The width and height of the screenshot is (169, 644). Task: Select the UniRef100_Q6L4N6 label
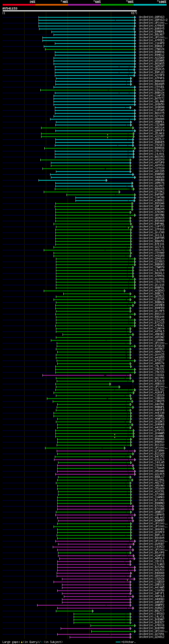tap(152, 102)
